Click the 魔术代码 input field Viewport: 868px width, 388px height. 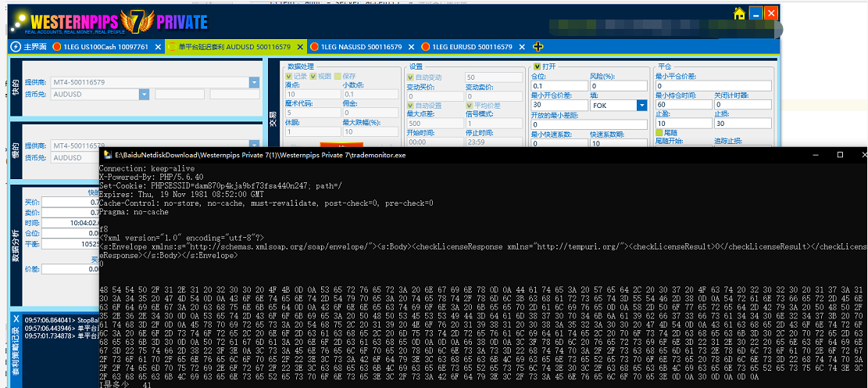[312, 113]
